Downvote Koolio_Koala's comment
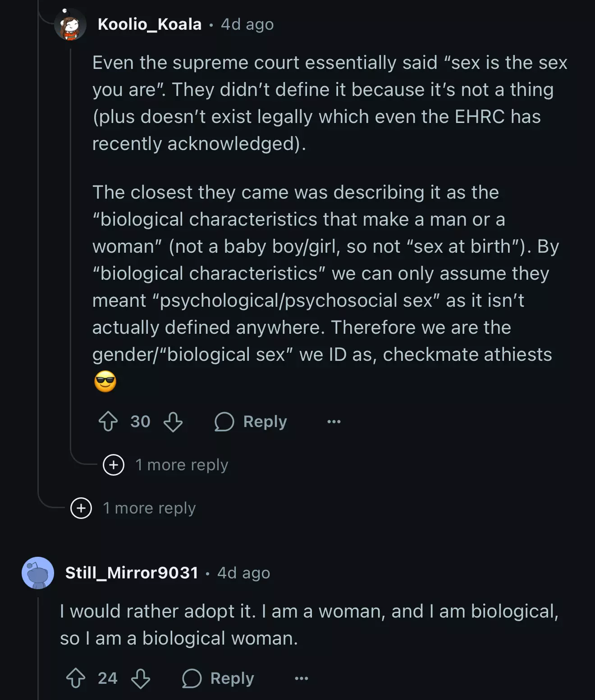The image size is (595, 700). click(173, 422)
